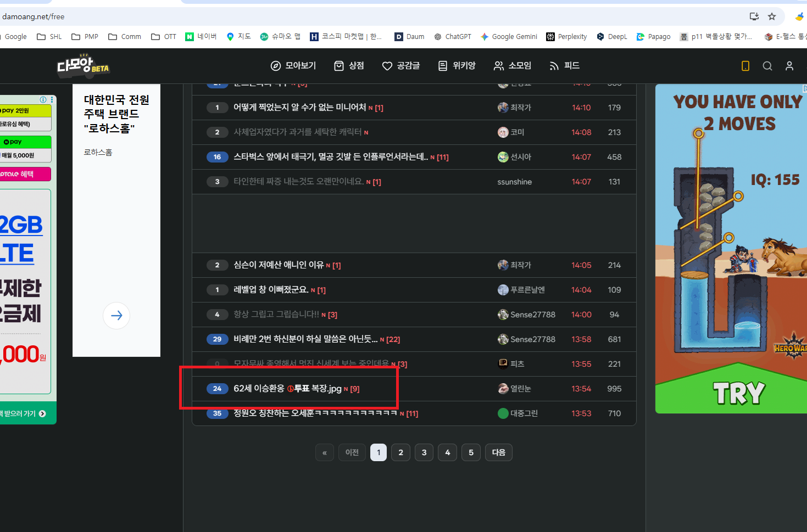The width and height of the screenshot is (807, 532).
Task: Open site search with magnifier icon
Action: pyautogui.click(x=767, y=66)
